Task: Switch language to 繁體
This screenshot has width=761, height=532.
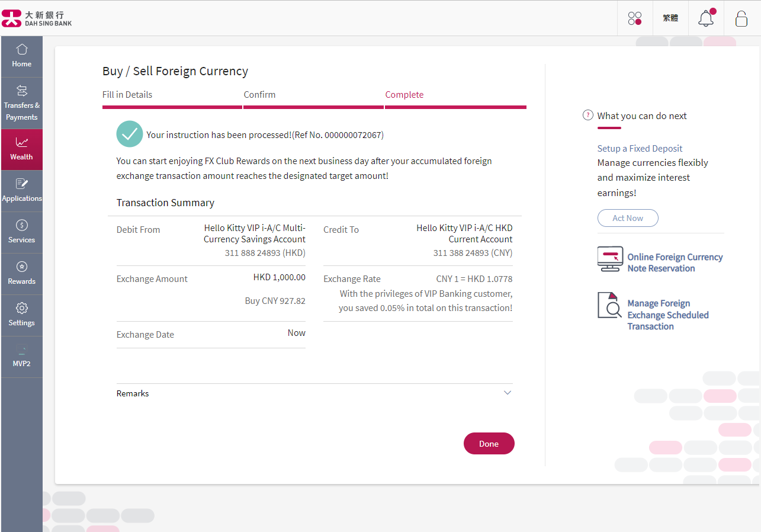Action: [670, 18]
